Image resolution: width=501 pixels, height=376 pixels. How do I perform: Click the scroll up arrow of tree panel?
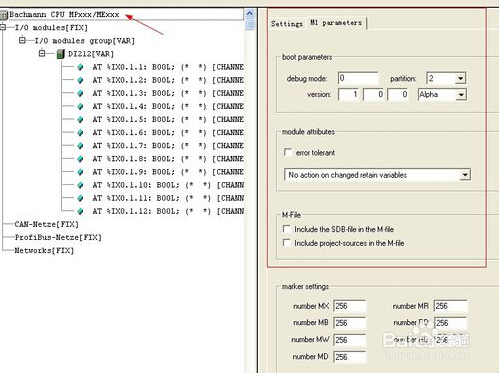coord(249,14)
